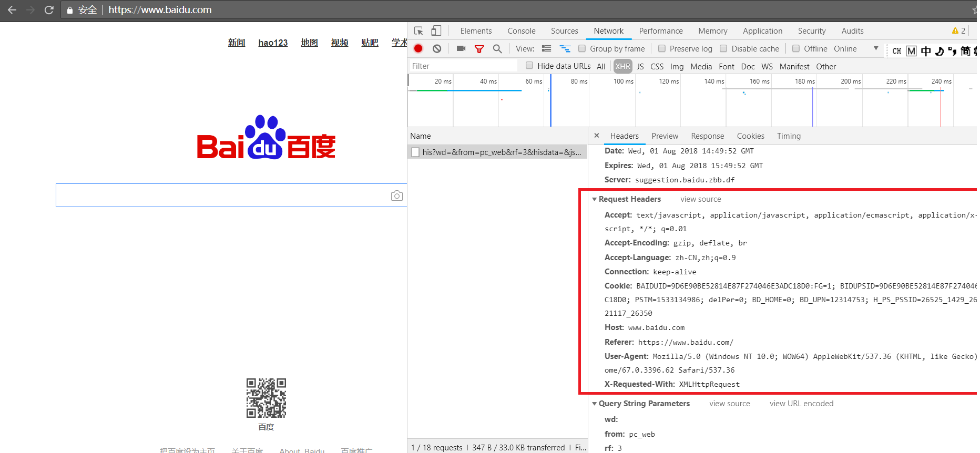Filter requests by Media type
The height and width of the screenshot is (453, 980).
[x=701, y=66]
